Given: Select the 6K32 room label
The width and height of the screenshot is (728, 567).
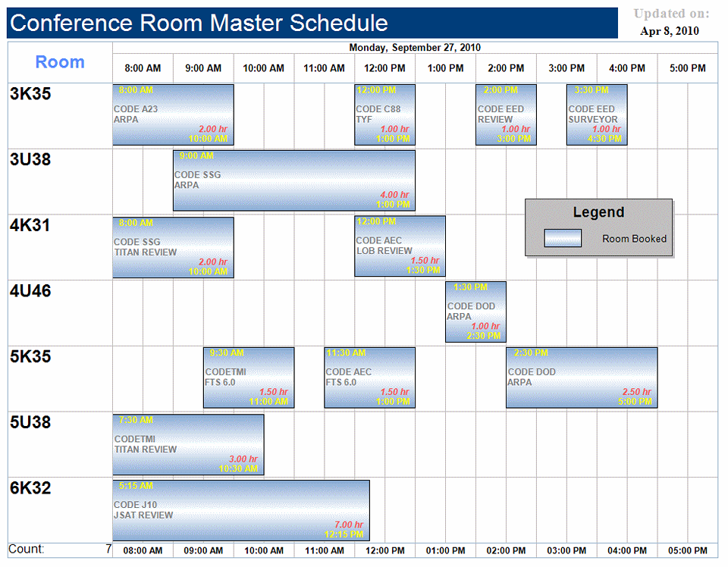Looking at the screenshot, I should 31,488.
